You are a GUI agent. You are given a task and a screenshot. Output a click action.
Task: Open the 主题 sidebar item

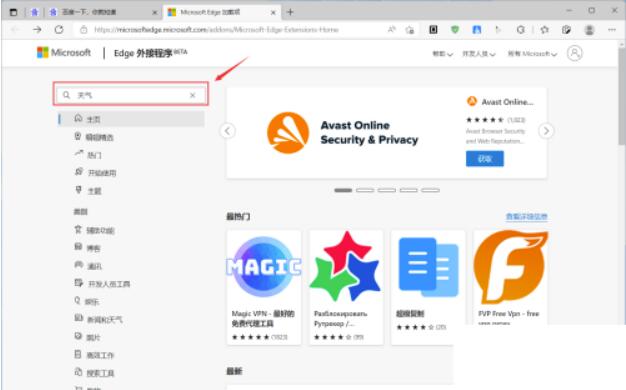coord(88,190)
